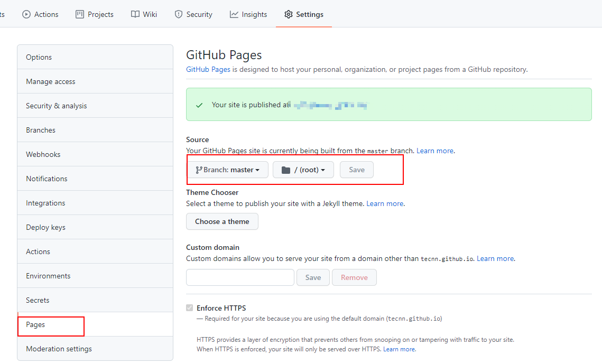Go to Webhooks settings
The width and height of the screenshot is (602, 364).
pos(95,154)
